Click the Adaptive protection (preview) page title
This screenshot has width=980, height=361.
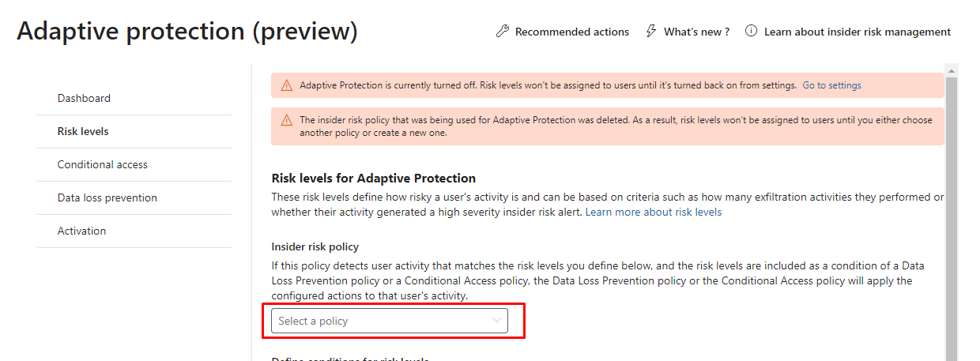(187, 32)
